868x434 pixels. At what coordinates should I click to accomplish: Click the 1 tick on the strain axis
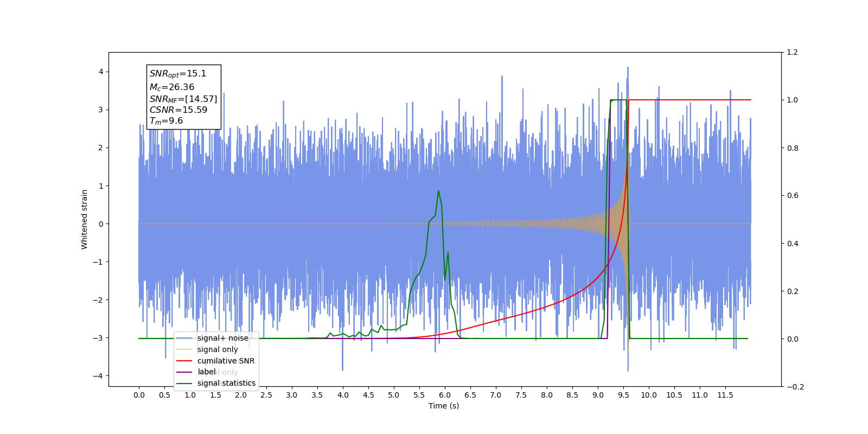click(x=100, y=186)
